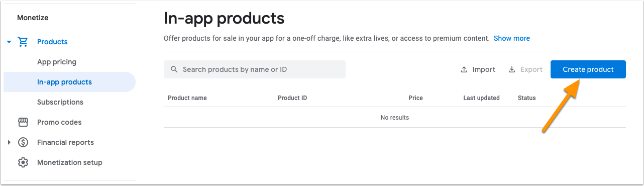Click the Monetization setup gear icon
The height and width of the screenshot is (186, 644).
(x=23, y=162)
